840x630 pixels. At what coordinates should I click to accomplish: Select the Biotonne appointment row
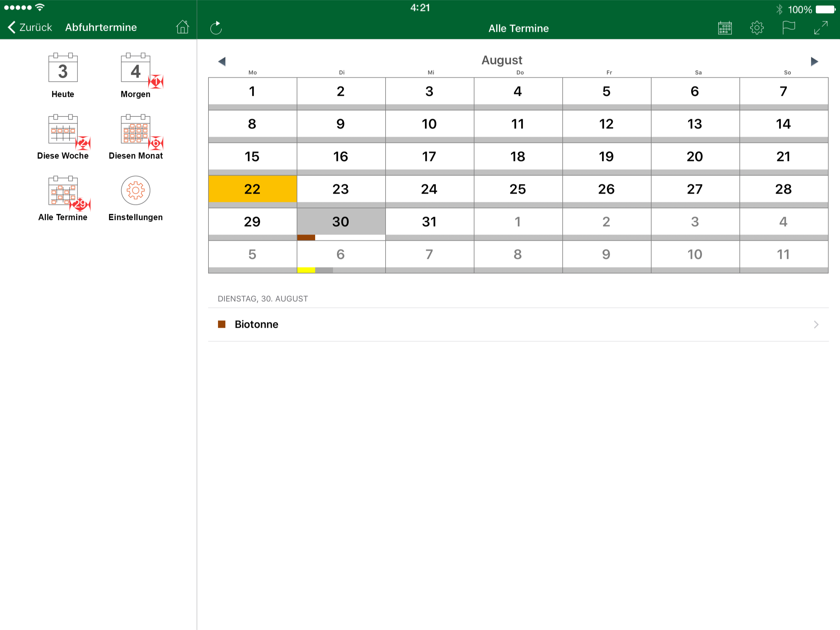(x=518, y=325)
